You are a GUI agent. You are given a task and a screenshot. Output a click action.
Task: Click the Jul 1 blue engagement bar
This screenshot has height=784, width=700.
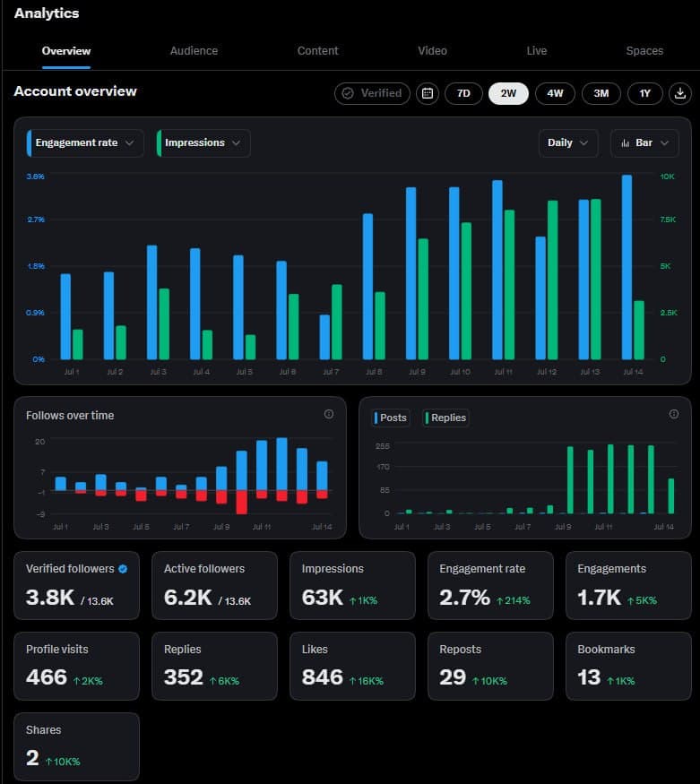tap(65, 316)
